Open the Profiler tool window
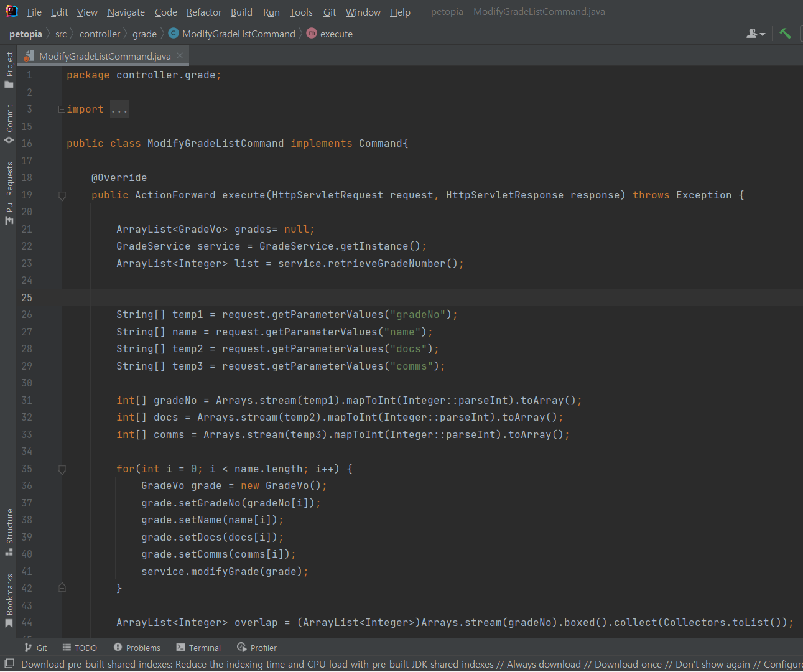 pyautogui.click(x=257, y=648)
